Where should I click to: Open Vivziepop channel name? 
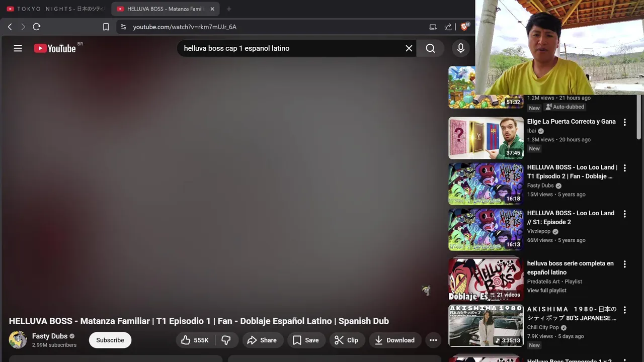coord(539,231)
